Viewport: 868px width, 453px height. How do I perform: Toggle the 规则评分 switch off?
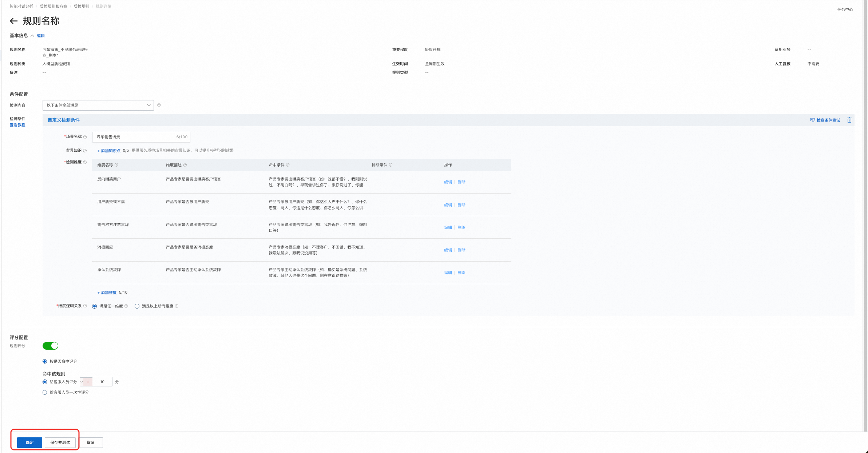[x=50, y=346]
